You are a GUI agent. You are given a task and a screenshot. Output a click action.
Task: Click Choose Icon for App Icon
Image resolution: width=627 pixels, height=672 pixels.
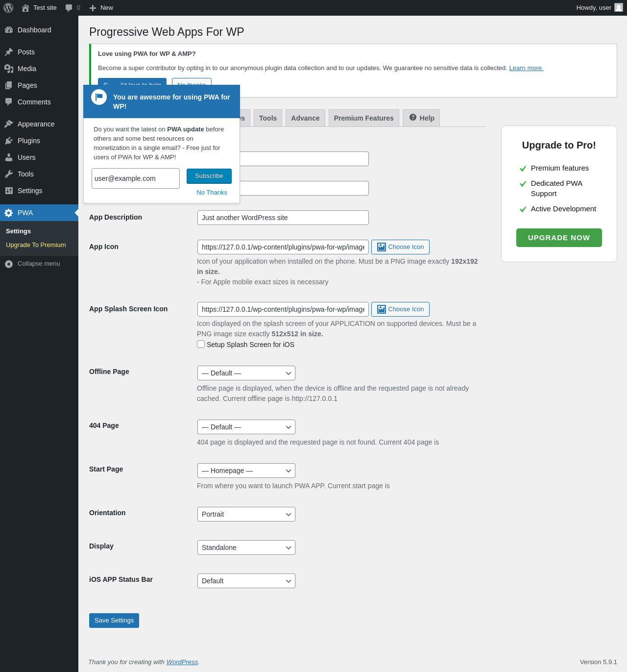[x=400, y=247]
